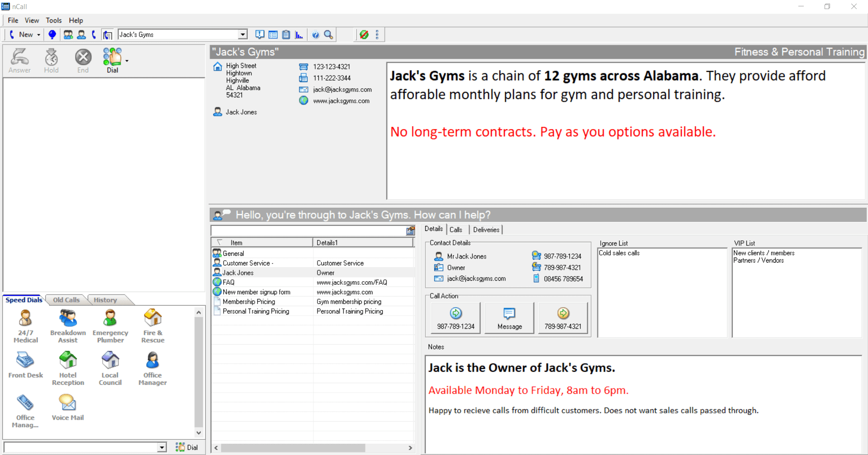This screenshot has height=455, width=868.
Task: Click the single contact person toolbar icon
Action: tap(81, 34)
